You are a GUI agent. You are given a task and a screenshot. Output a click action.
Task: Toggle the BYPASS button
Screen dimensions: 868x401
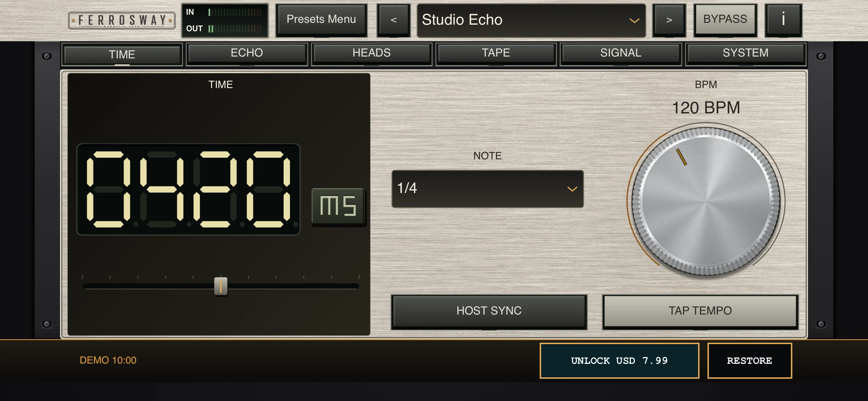point(725,20)
